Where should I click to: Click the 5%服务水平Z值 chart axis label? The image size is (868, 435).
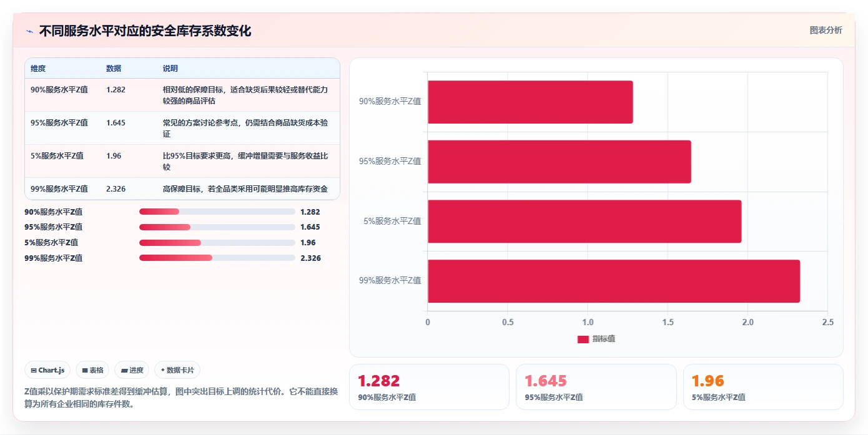click(392, 221)
